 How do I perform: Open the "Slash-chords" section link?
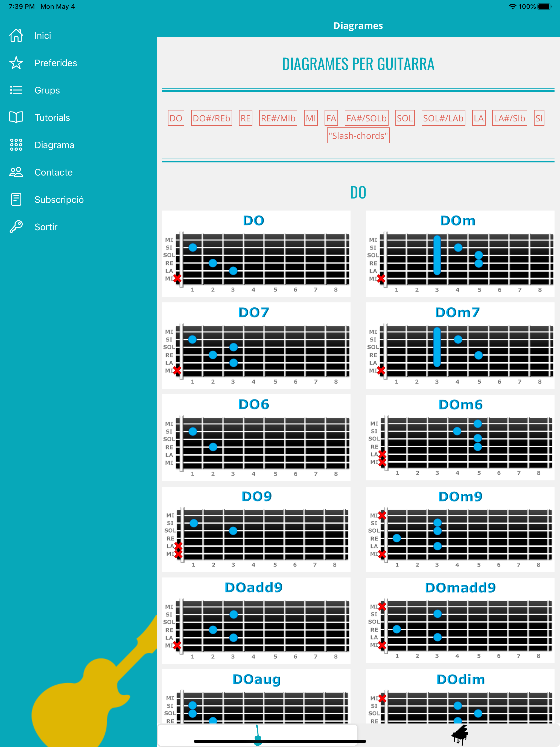point(358,135)
